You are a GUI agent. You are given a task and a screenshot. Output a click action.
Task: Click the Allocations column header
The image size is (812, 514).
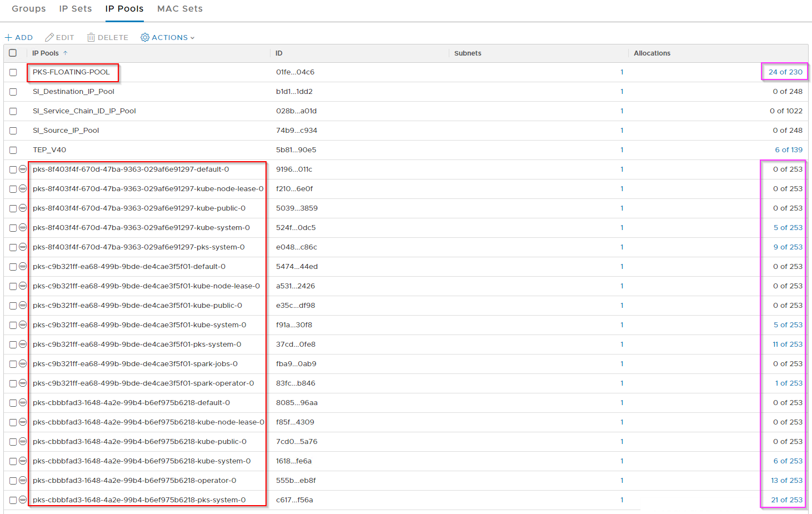point(652,53)
